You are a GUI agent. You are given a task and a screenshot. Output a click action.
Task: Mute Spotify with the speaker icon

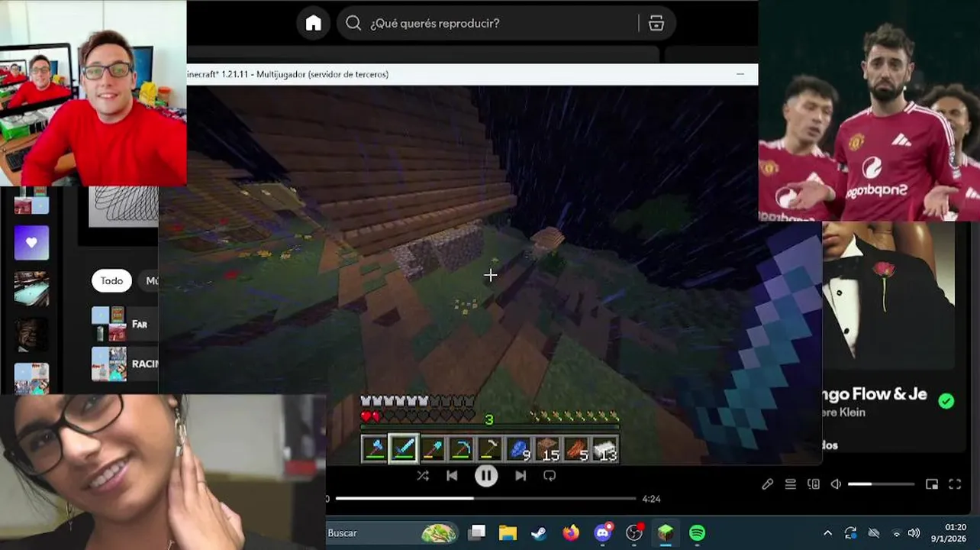tap(836, 484)
